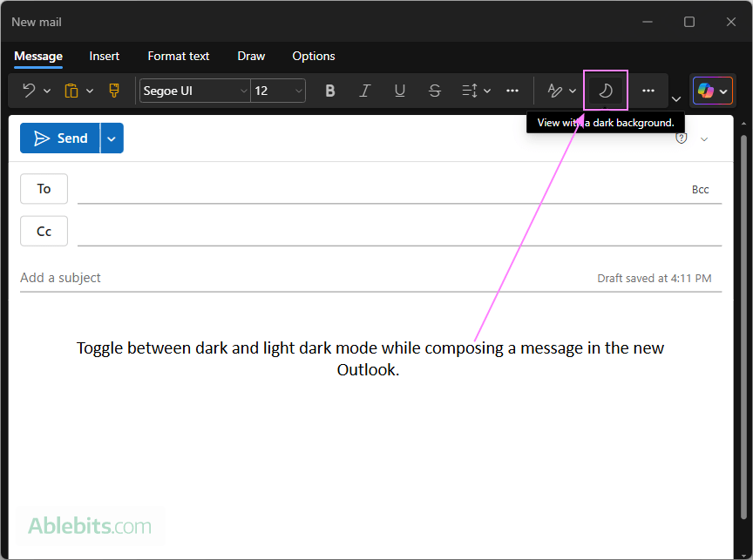The height and width of the screenshot is (560, 753).
Task: Toggle Strikethrough formatting
Action: (435, 91)
